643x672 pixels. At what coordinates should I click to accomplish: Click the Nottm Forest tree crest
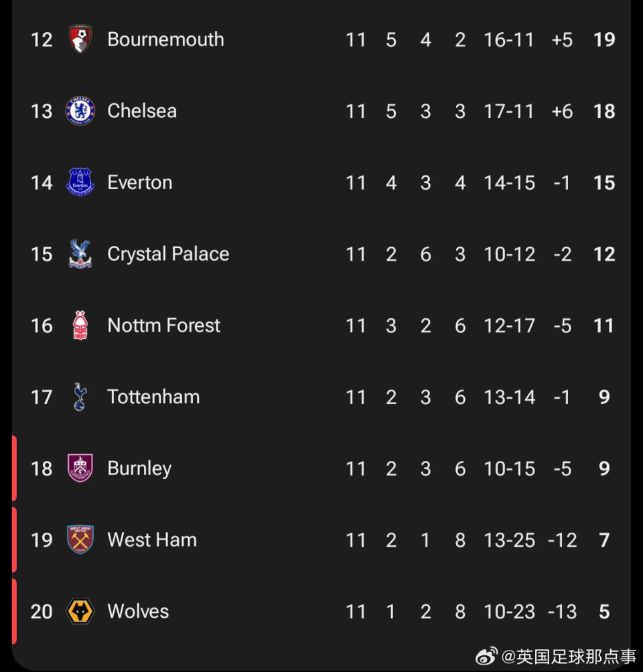pyautogui.click(x=80, y=326)
